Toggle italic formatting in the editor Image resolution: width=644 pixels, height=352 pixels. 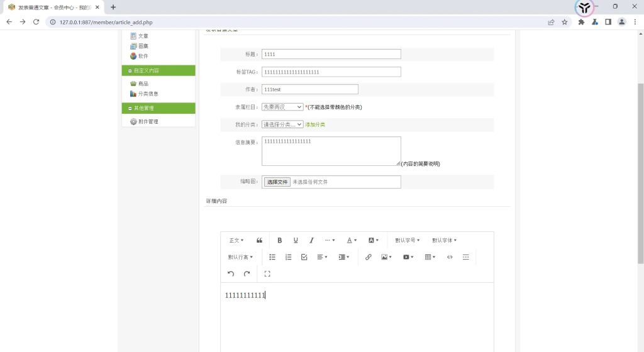point(311,240)
